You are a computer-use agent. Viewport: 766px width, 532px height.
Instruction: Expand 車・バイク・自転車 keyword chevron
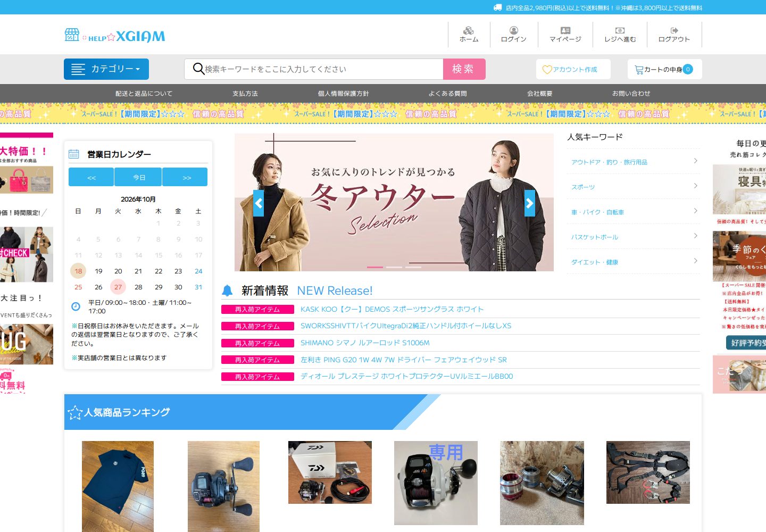pyautogui.click(x=695, y=211)
